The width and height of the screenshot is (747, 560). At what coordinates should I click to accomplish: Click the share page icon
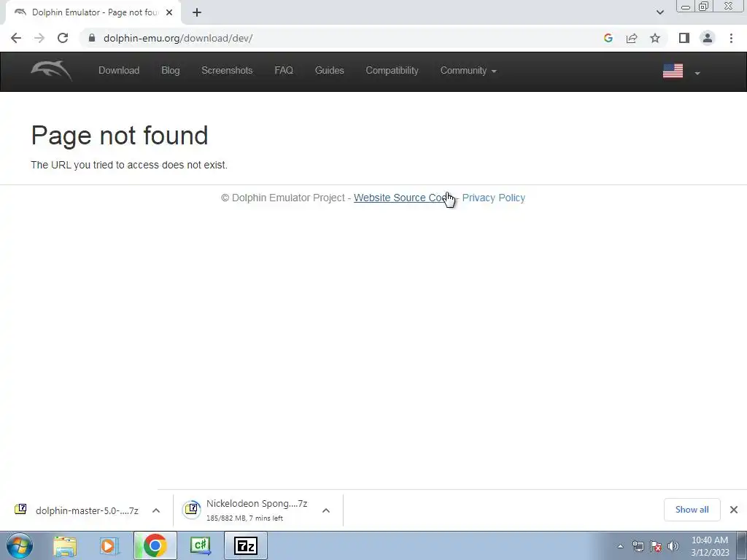(x=632, y=38)
